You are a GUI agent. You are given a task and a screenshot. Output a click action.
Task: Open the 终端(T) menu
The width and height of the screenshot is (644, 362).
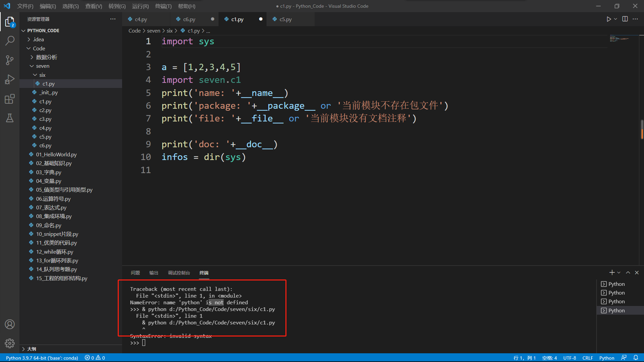click(x=163, y=6)
